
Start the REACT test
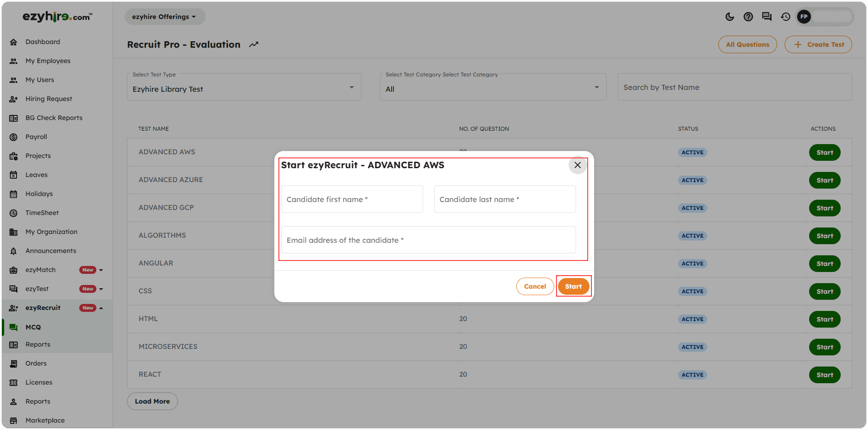(825, 375)
